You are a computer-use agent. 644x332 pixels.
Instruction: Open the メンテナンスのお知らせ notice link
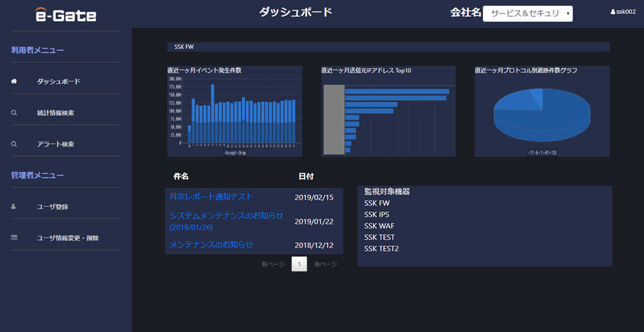pyautogui.click(x=211, y=244)
